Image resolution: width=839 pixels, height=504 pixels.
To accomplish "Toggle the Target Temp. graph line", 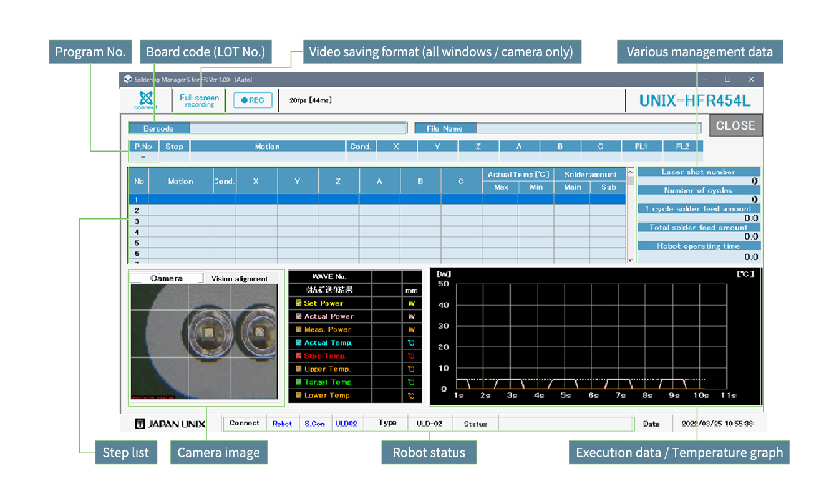I will 299,382.
